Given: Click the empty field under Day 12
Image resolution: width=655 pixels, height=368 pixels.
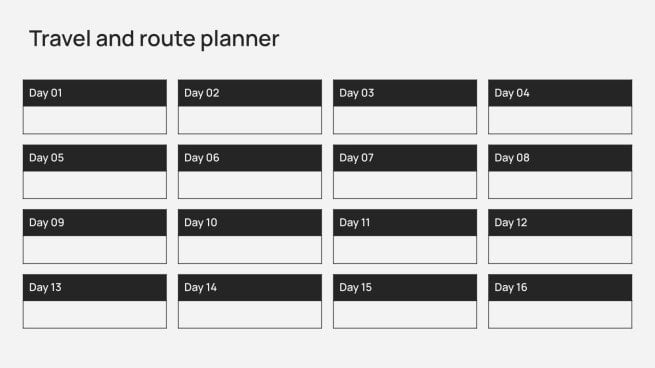Looking at the screenshot, I should [560, 249].
